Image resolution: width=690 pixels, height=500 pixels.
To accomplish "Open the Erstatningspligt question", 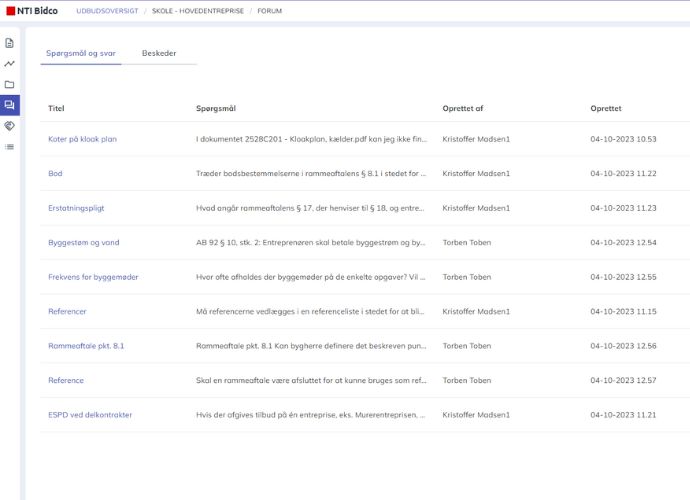I will point(76,208).
